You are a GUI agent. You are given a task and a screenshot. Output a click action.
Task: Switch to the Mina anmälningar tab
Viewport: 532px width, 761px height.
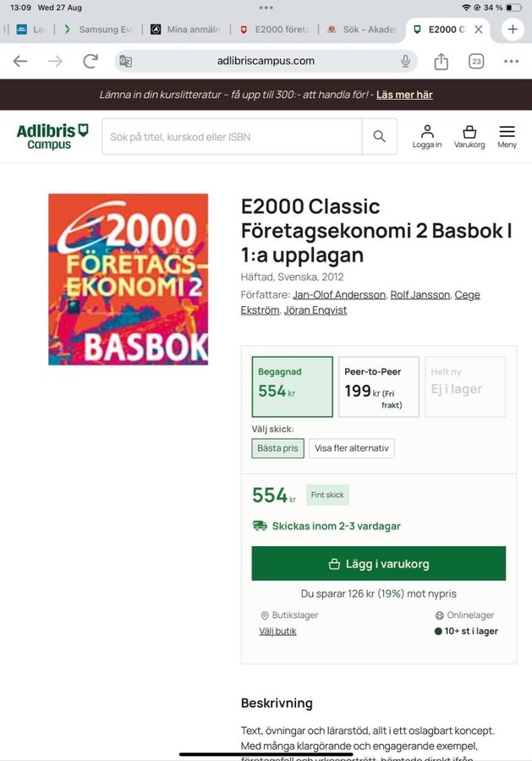click(x=188, y=30)
